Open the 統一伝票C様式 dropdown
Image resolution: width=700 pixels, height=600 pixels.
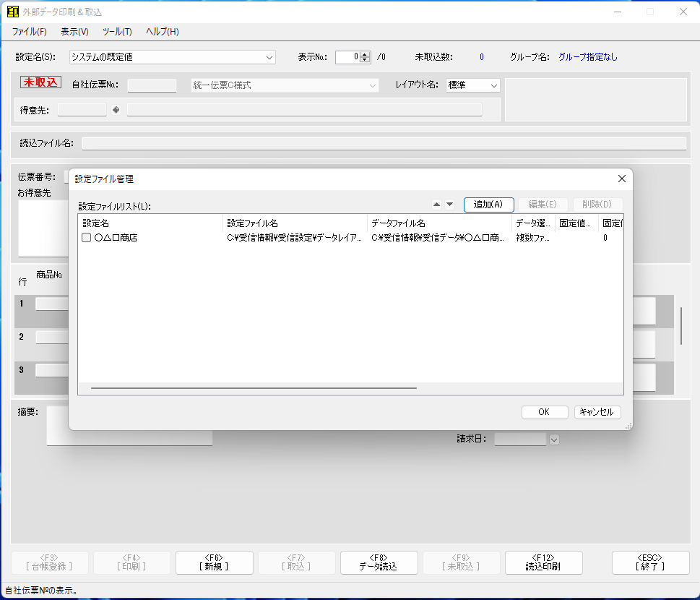(372, 85)
